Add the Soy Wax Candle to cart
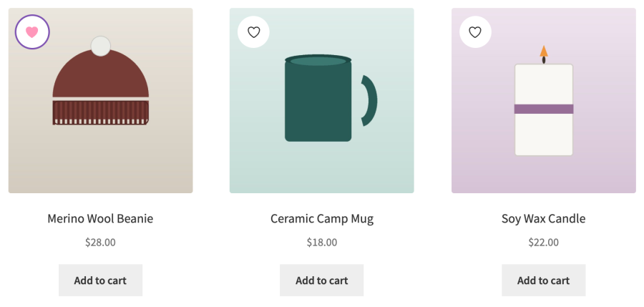This screenshot has width=644, height=307. [x=543, y=281]
